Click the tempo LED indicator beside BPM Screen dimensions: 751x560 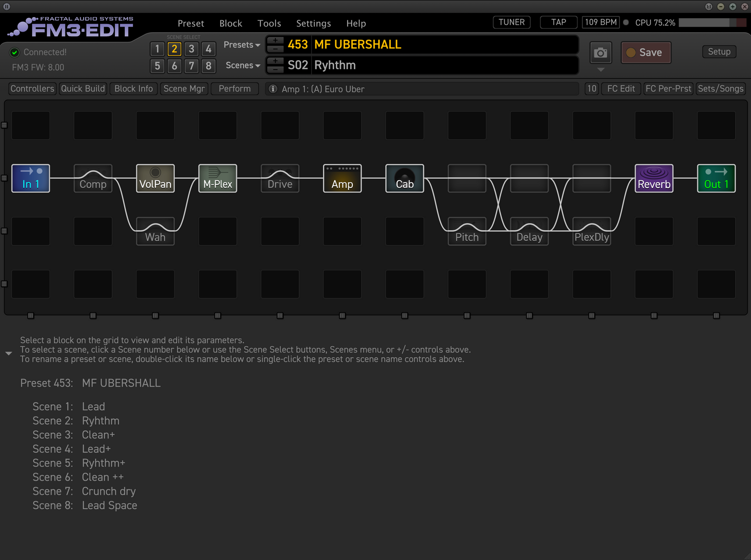626,22
